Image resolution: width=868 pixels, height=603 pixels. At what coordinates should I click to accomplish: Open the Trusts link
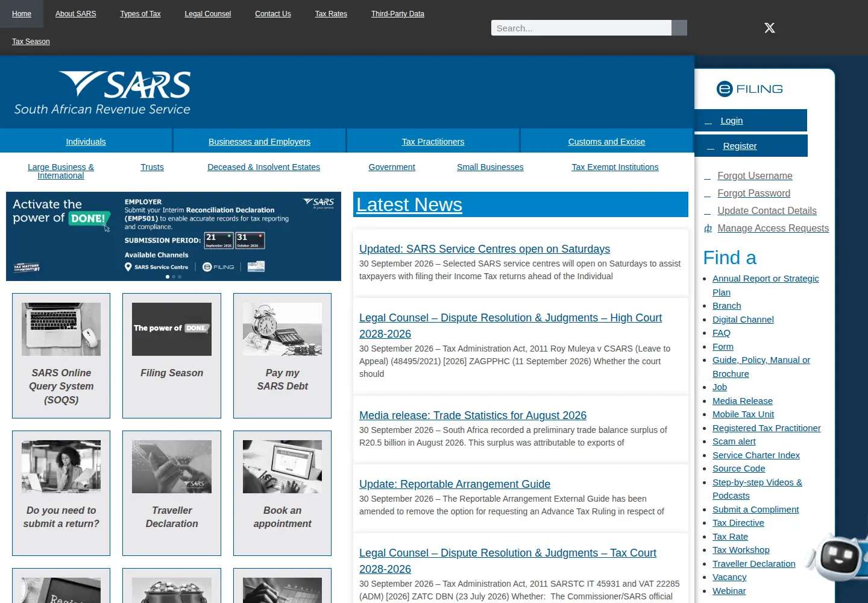click(152, 167)
